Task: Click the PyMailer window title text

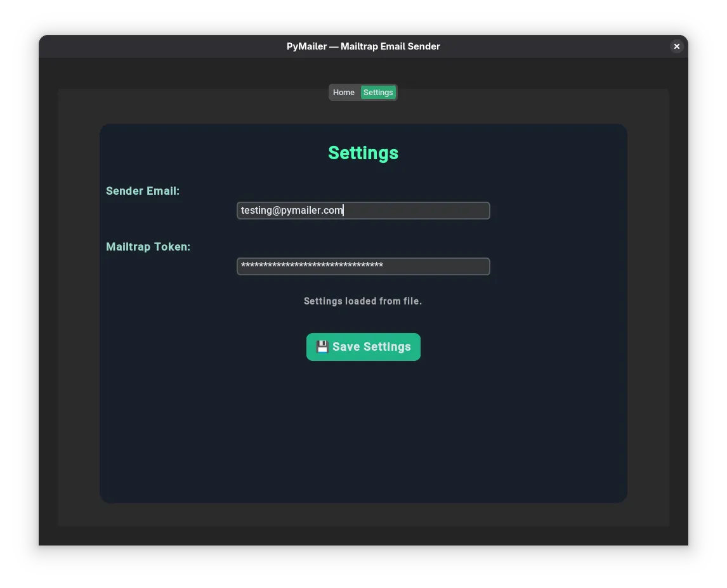Action: tap(363, 46)
